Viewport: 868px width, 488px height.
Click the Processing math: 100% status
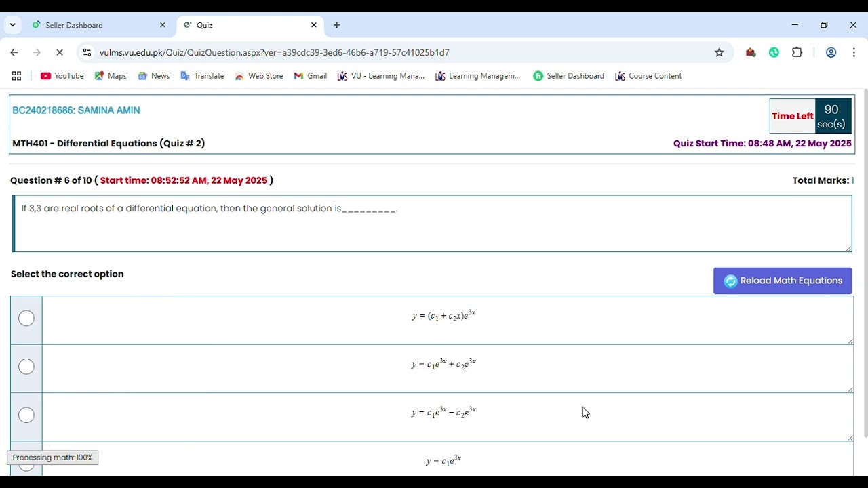[x=53, y=457]
